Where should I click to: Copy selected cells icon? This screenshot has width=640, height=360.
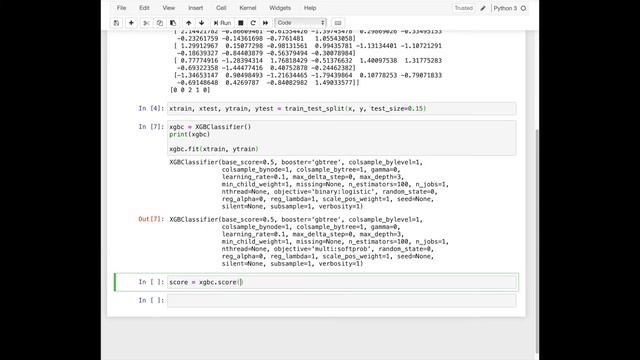coord(160,23)
